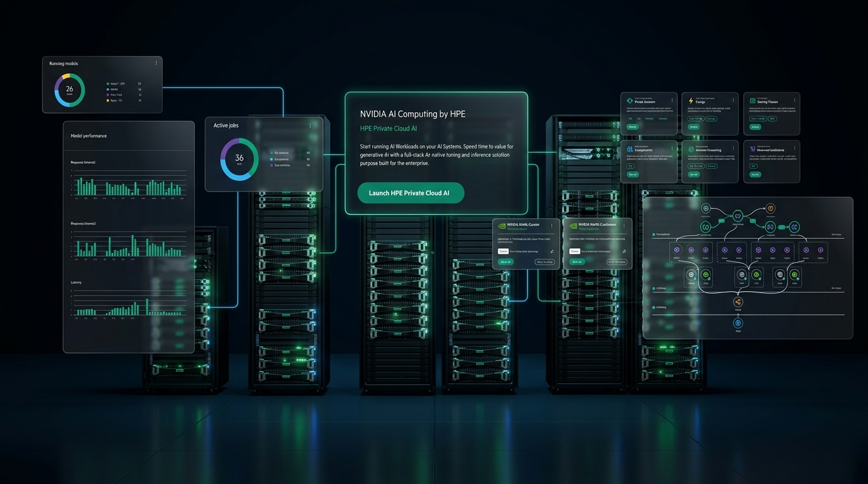Click the pencil edit icon on left NVIDIA card
This screenshot has width=868, height=484.
click(x=552, y=251)
